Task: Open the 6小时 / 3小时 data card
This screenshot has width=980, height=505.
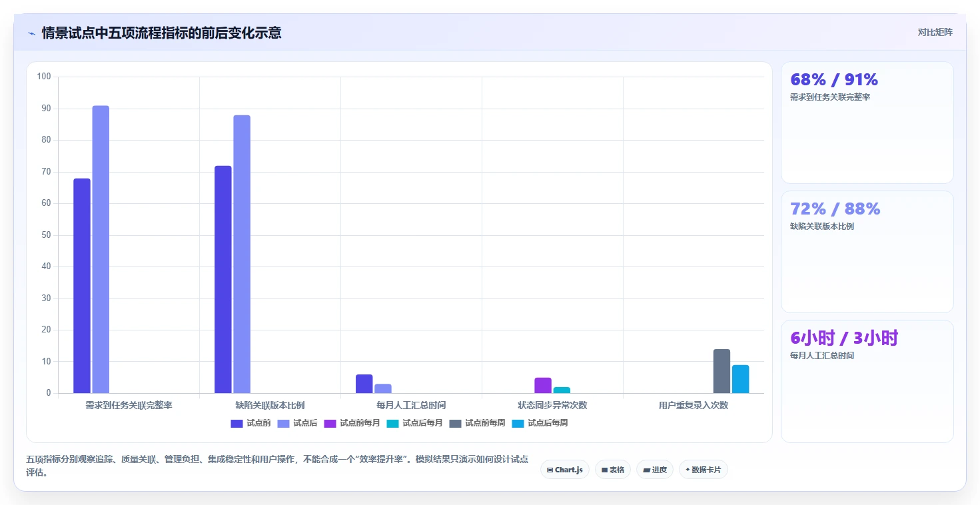Action: click(867, 381)
